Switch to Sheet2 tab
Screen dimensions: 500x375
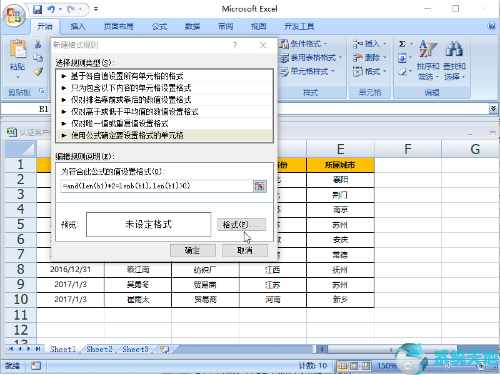tap(99, 349)
